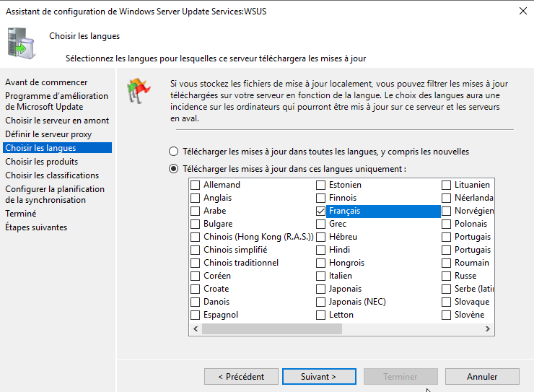This screenshot has height=392, width=534.
Task: Enable the Japonais (NEC) checkbox
Action: (x=320, y=302)
